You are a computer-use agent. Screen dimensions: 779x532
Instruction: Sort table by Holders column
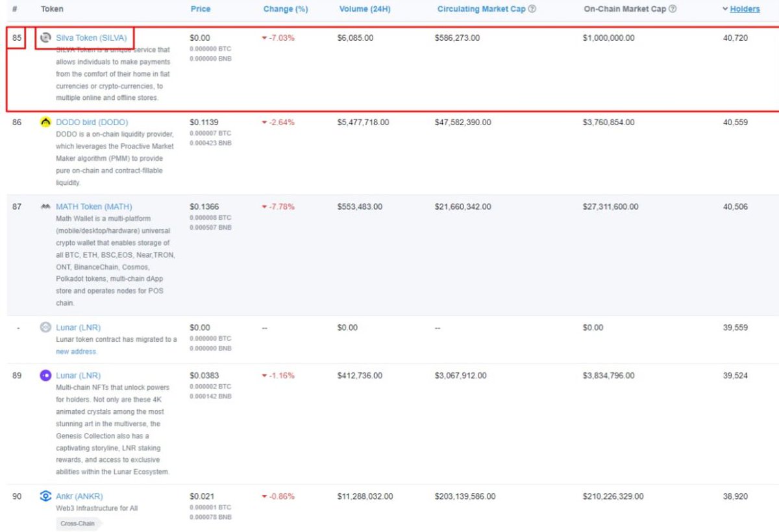745,9
